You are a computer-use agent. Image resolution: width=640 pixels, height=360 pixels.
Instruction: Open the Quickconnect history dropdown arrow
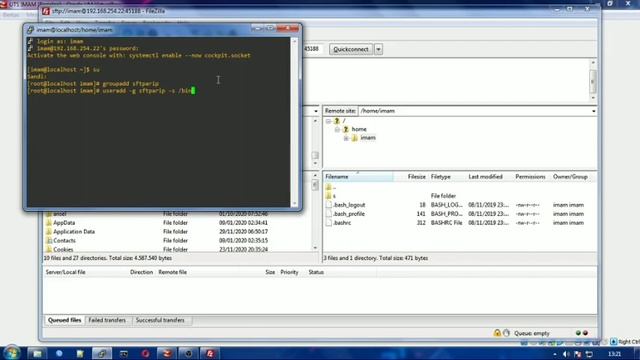click(378, 49)
